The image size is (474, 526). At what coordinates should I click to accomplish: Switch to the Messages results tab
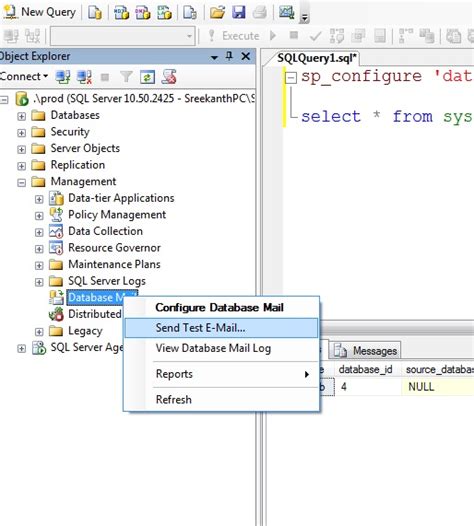tap(366, 351)
